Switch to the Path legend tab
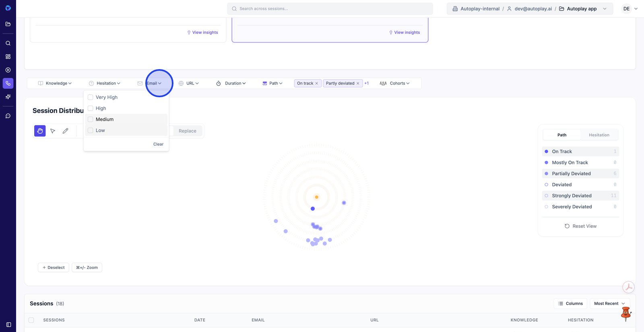 [x=561, y=135]
